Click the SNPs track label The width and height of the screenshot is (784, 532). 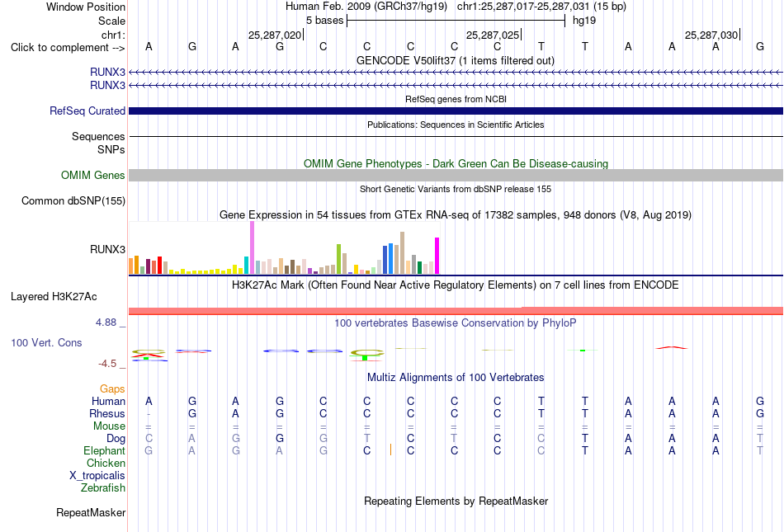coord(111,150)
